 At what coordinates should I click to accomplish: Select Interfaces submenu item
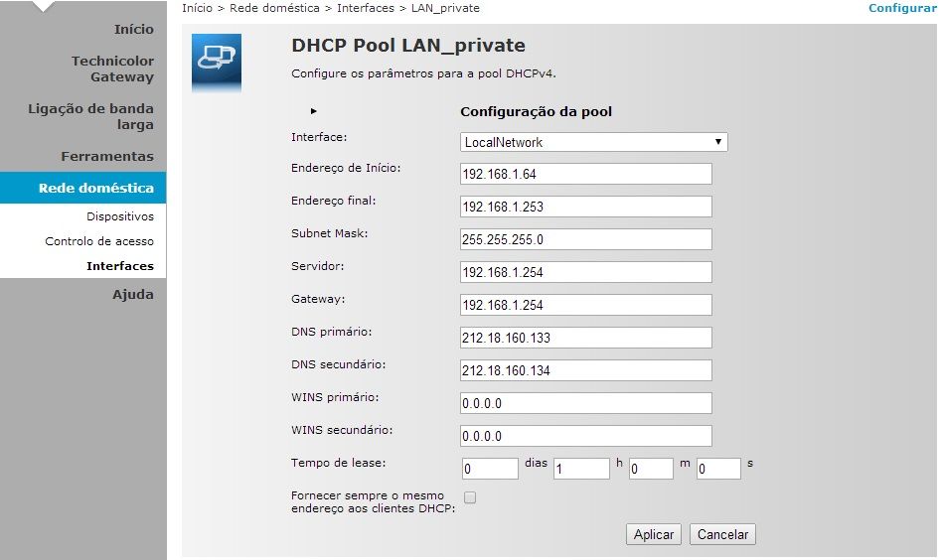pos(120,266)
